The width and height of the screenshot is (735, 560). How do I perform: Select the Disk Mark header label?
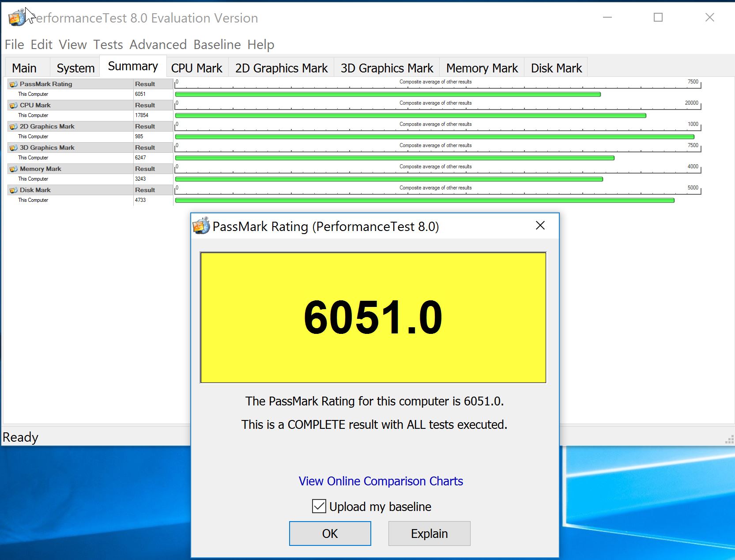35,190
